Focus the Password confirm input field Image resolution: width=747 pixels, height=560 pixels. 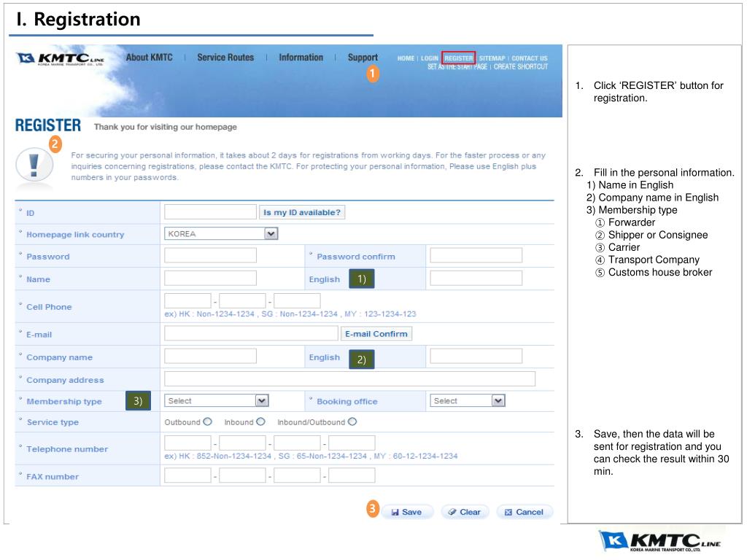[x=476, y=255]
